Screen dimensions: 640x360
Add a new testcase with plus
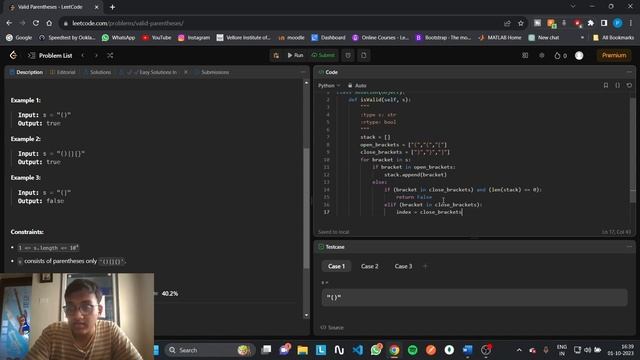[x=425, y=266]
